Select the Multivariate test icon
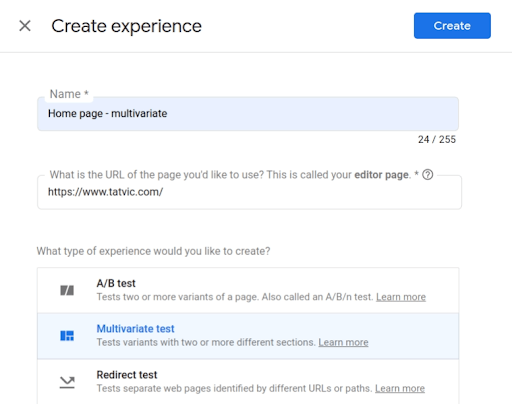The height and width of the screenshot is (404, 512). point(67,336)
